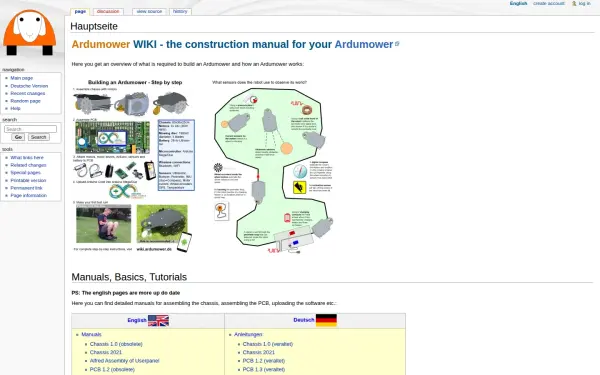Click the Manuals, Basics, Tutorials heading
The height and width of the screenshot is (375, 600).
click(129, 277)
